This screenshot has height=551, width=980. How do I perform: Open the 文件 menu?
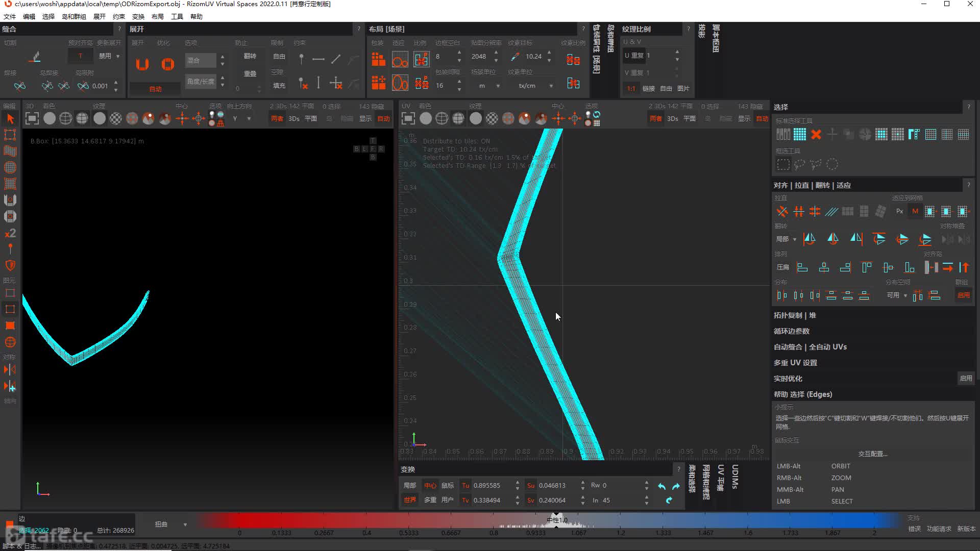coord(10,16)
